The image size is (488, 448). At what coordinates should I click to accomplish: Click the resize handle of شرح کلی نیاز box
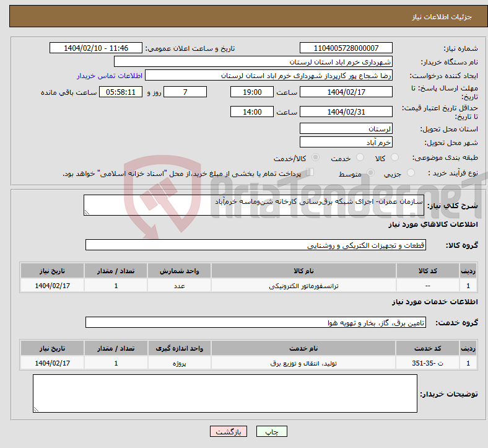click(87, 213)
